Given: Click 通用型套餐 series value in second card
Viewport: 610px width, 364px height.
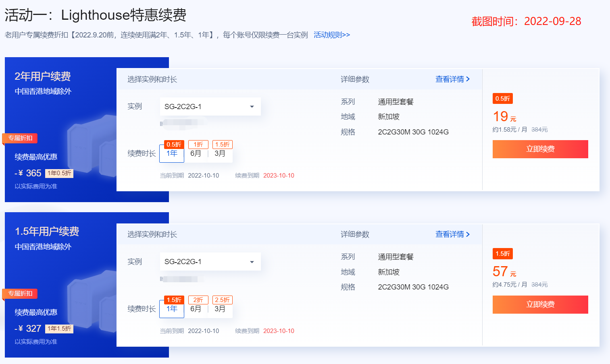Looking at the screenshot, I should [396, 257].
